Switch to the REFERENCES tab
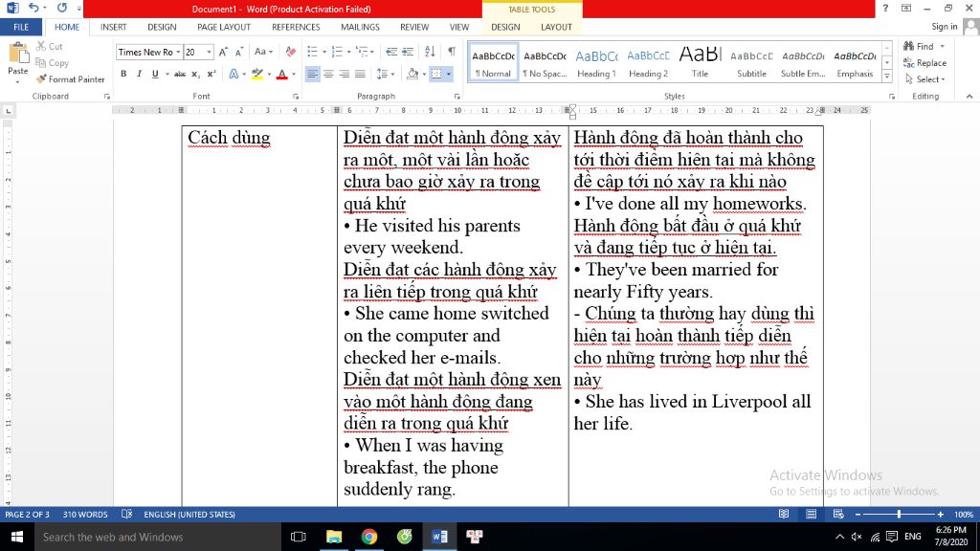This screenshot has height=551, width=980. tap(296, 27)
